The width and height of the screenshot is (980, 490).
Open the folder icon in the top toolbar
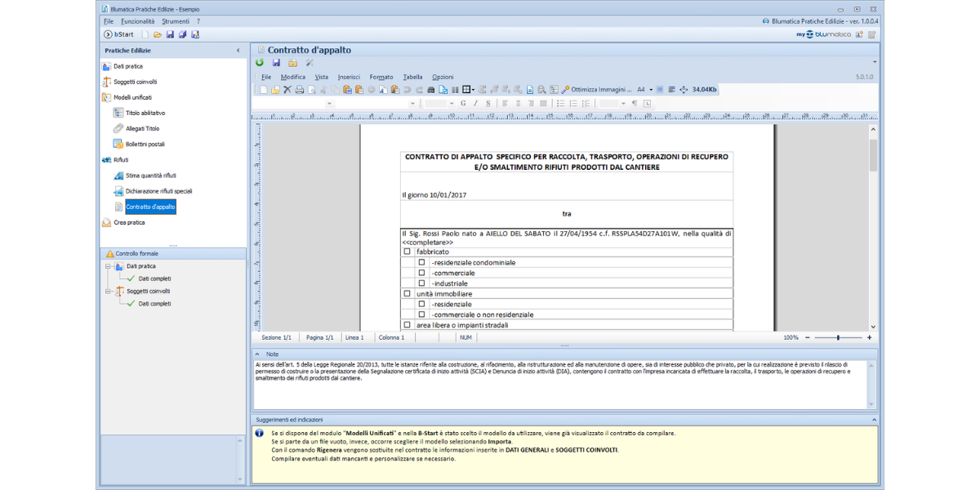coord(157,34)
